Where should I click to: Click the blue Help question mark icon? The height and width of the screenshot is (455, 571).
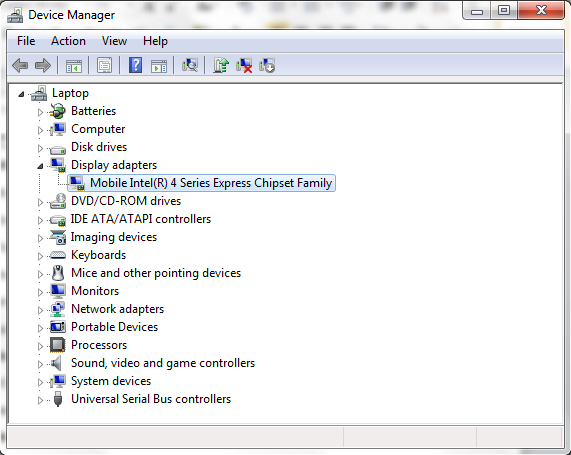pyautogui.click(x=135, y=66)
